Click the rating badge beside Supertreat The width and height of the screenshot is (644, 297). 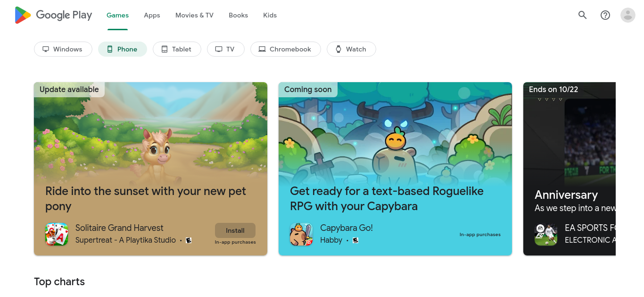189,240
